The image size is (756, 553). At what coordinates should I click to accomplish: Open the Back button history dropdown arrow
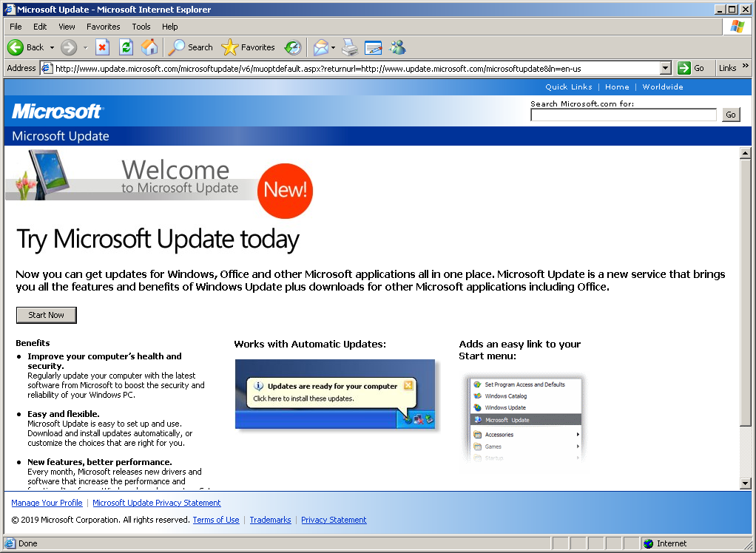(x=52, y=48)
